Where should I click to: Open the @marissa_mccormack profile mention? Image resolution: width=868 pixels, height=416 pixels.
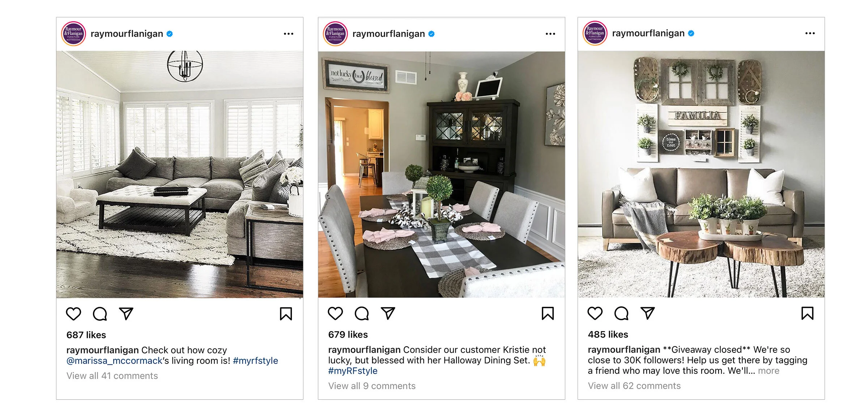click(114, 361)
